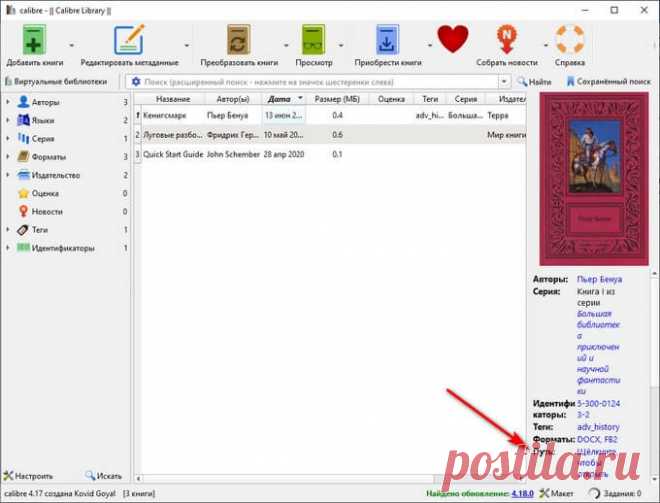
Task: Click the Теги tag icon
Action: (x=23, y=230)
